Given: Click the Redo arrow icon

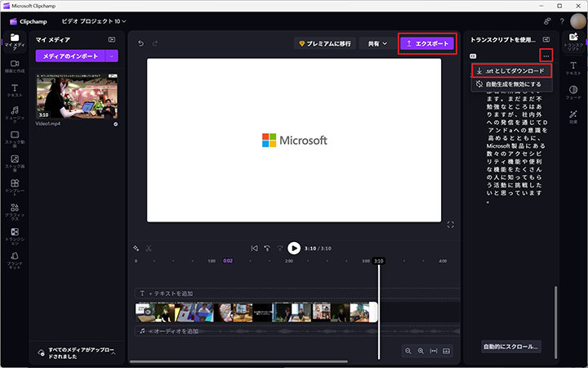Looking at the screenshot, I should pos(155,43).
